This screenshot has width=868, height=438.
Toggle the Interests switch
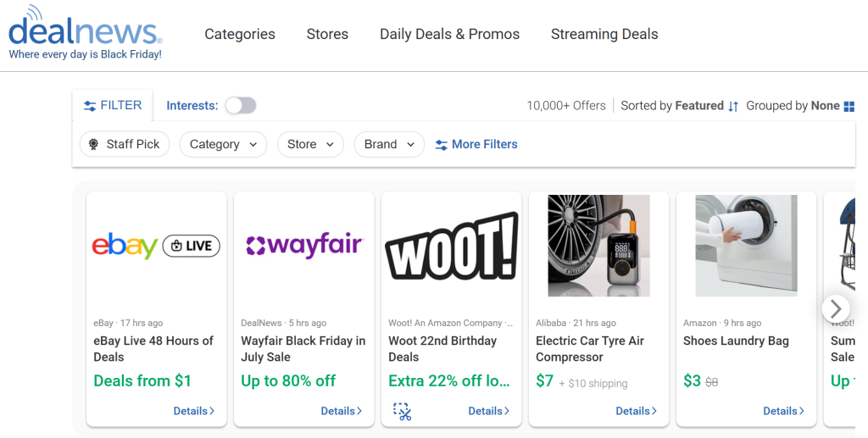point(241,106)
